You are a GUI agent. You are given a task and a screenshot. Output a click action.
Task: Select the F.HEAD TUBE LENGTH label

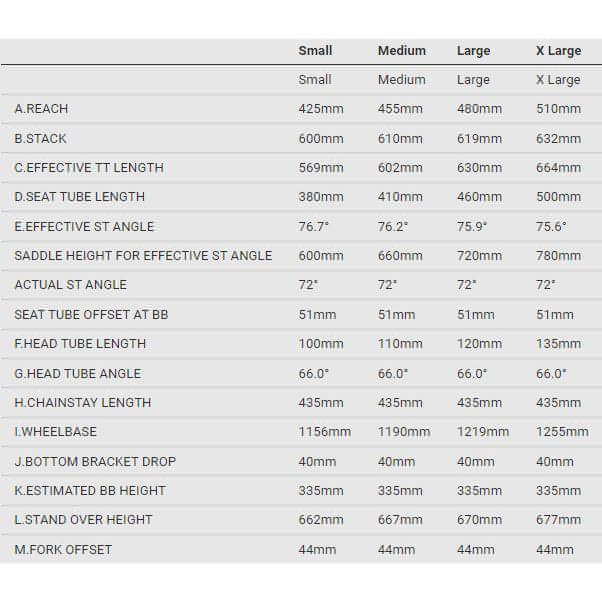coord(80,344)
